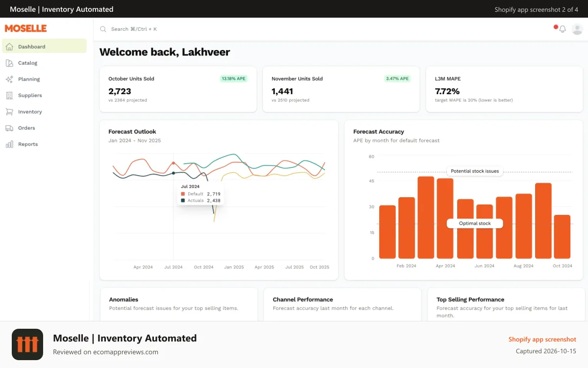Click the Channel Performance card heading
Viewport: 588px width, 368px height.
tap(303, 299)
